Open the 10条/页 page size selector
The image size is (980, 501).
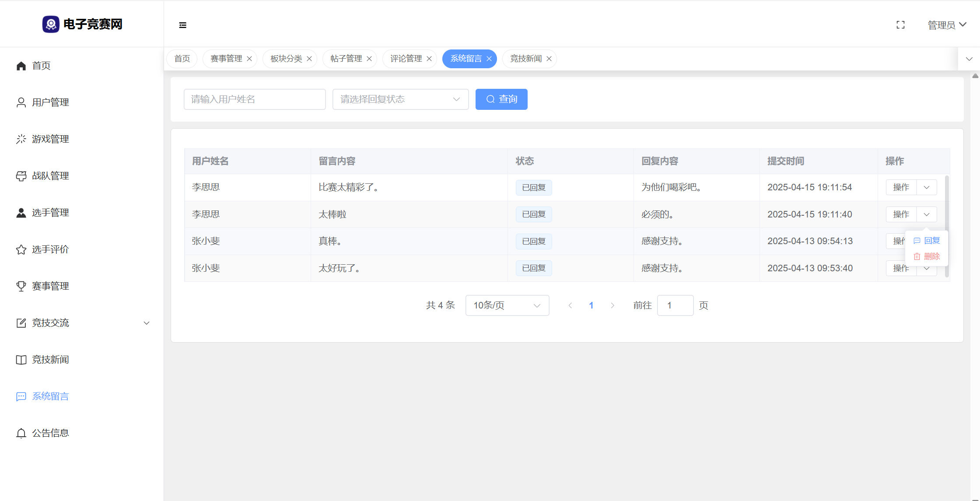pos(507,305)
